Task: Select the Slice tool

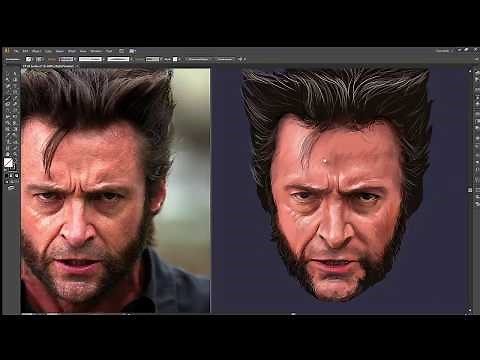Action: [x=15, y=148]
